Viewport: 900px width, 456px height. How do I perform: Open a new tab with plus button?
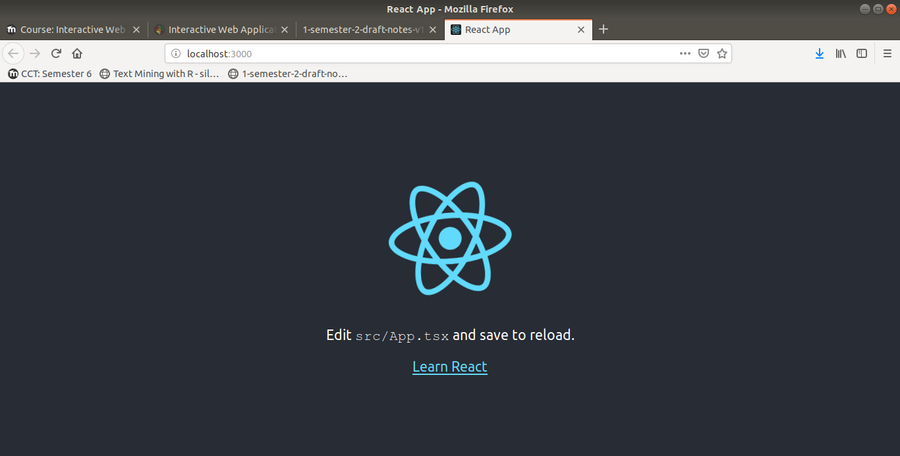603,29
